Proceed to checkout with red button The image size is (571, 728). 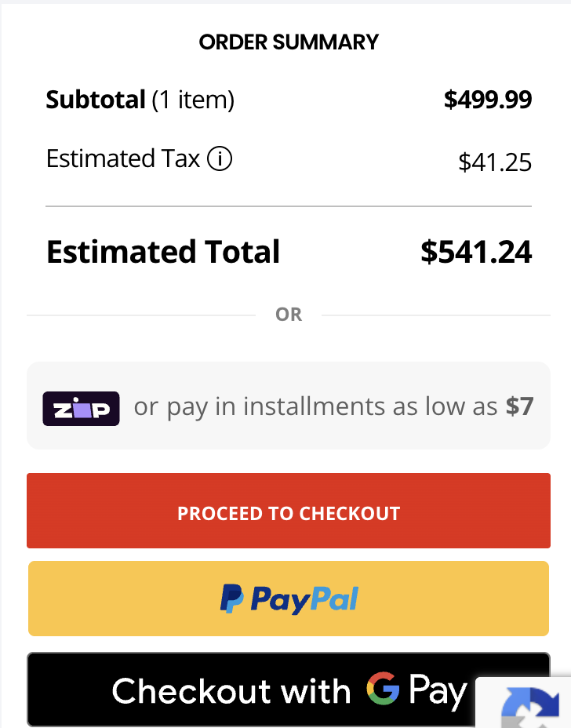289,511
